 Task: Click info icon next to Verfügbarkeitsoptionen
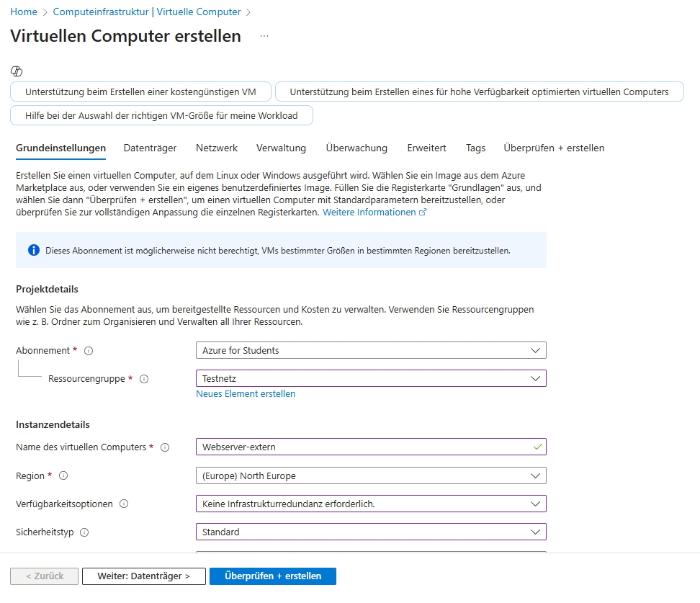(124, 504)
